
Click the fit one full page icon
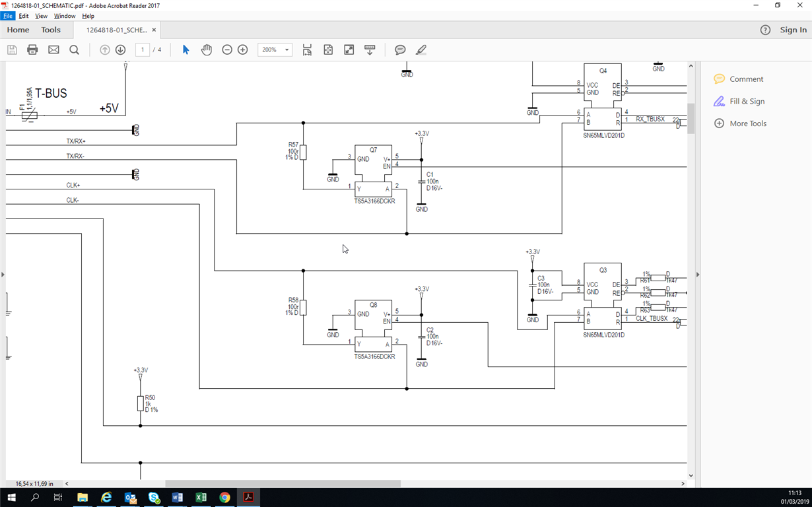point(328,50)
